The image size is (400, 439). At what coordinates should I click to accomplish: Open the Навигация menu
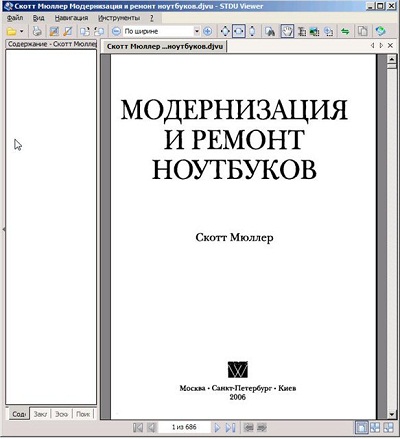tap(71, 18)
